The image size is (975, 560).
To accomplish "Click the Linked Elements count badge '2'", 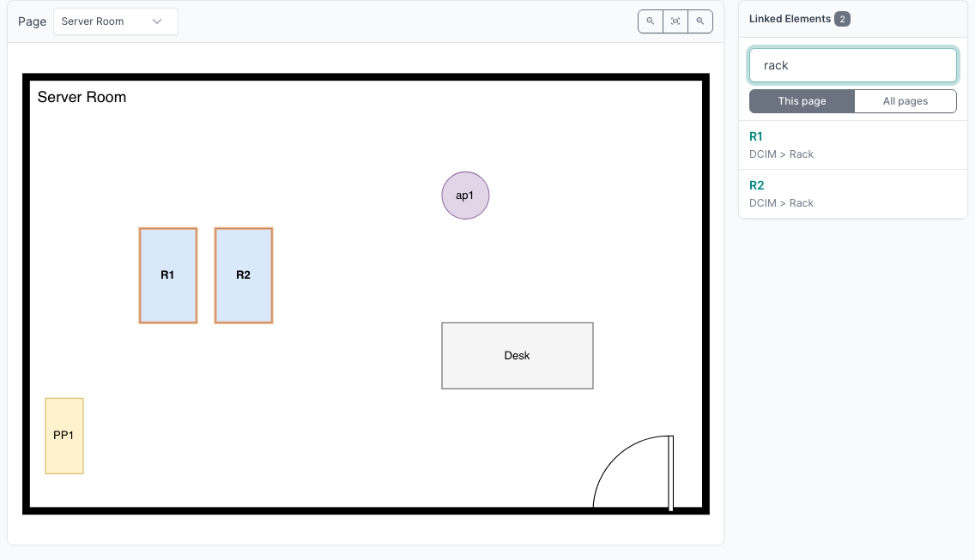I will coord(842,19).
